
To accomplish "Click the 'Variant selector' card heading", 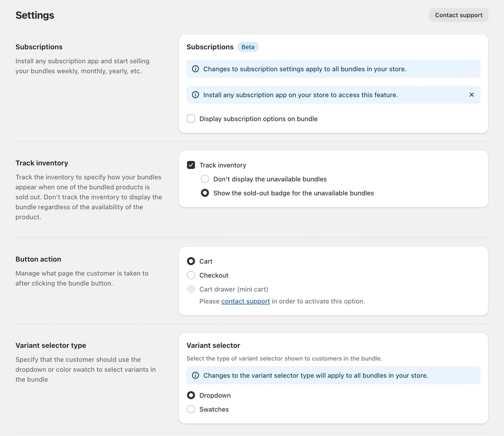I will coord(213,345).
